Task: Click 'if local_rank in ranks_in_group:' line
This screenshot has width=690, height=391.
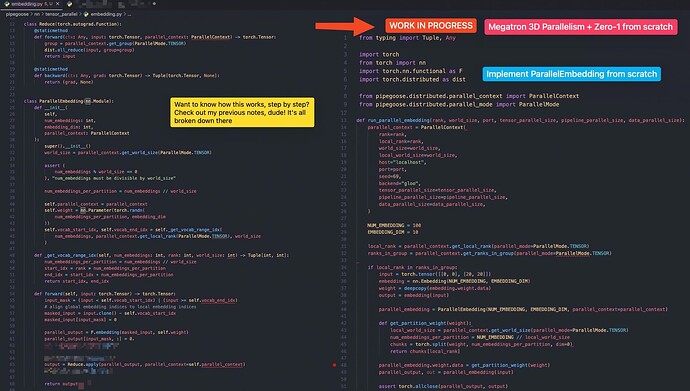Action: coord(413,267)
